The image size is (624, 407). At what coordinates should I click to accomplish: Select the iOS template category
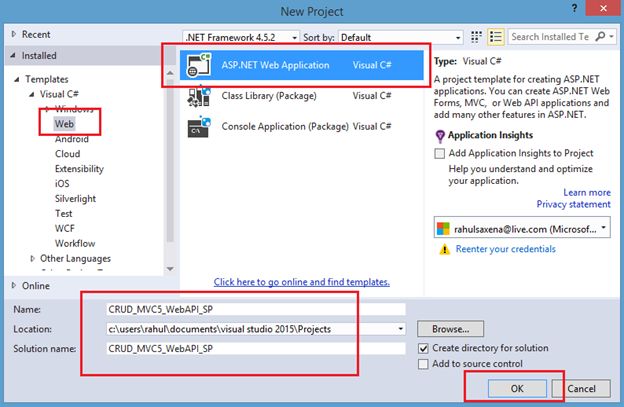(x=62, y=183)
